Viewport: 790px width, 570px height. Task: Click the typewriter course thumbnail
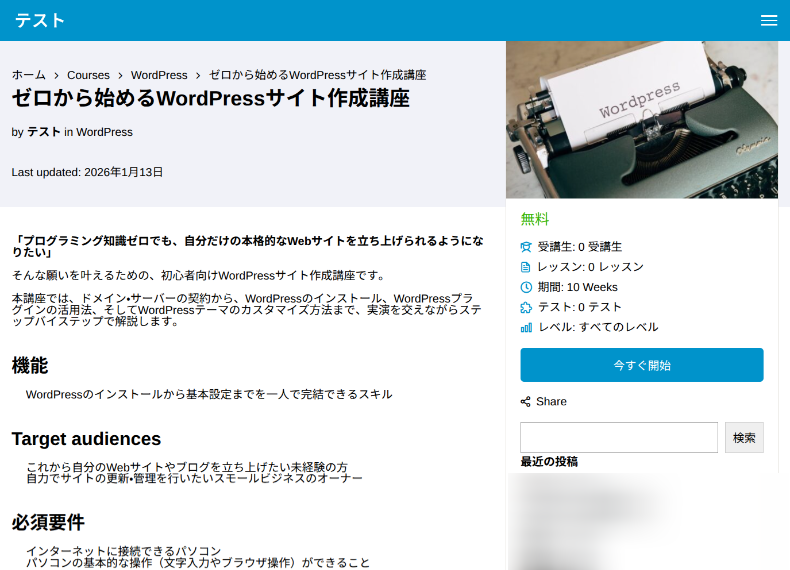(641, 119)
